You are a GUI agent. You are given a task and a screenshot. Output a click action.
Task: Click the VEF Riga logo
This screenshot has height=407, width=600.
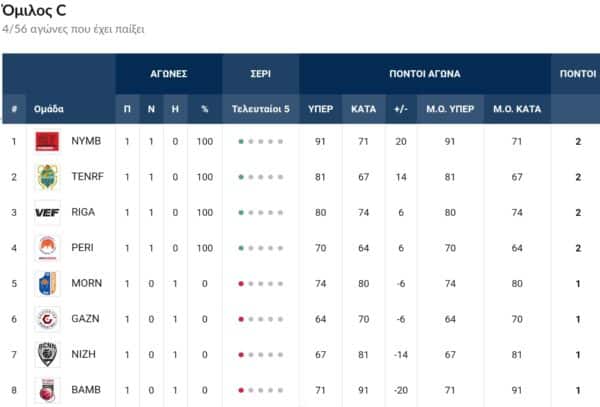[x=47, y=212]
